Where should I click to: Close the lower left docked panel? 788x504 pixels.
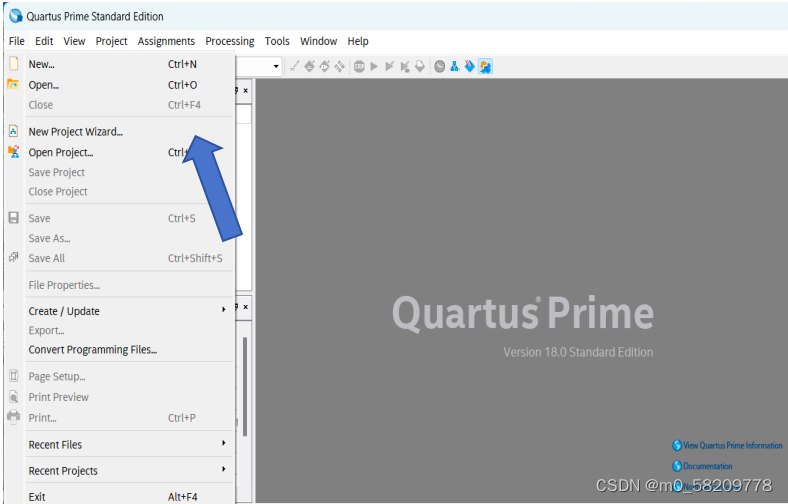click(x=245, y=307)
